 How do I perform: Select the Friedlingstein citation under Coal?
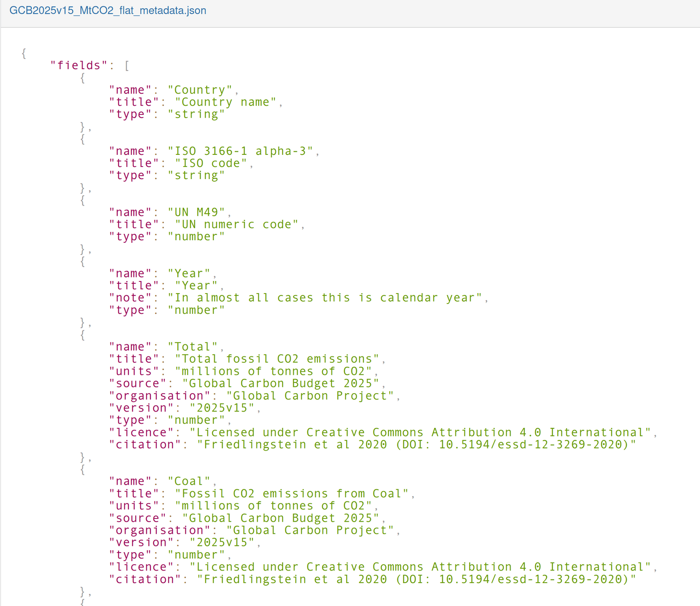pos(417,579)
